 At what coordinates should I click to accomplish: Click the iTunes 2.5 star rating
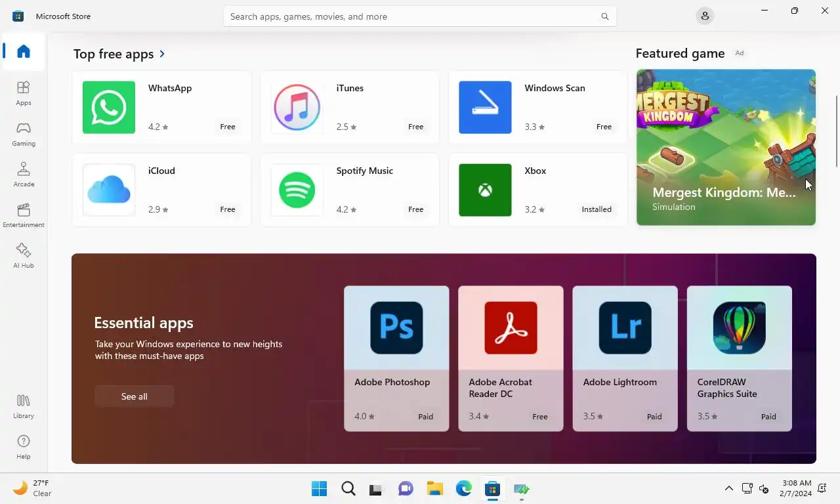[x=346, y=127]
